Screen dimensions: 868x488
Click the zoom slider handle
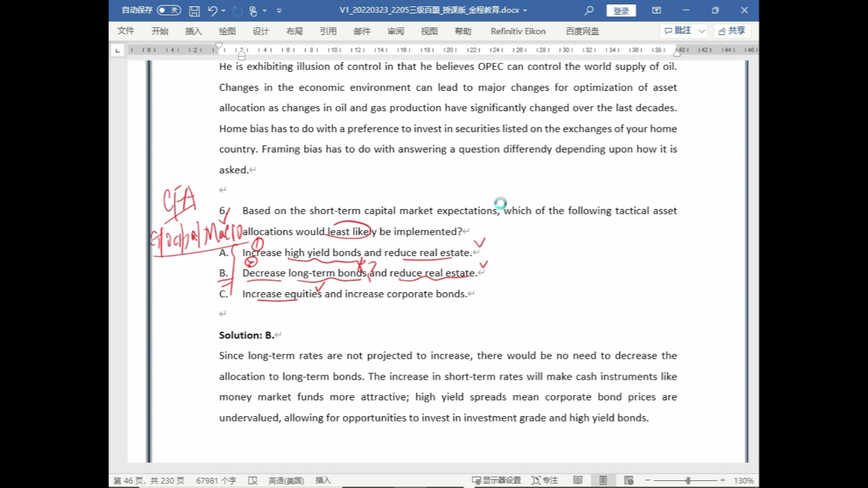click(688, 480)
